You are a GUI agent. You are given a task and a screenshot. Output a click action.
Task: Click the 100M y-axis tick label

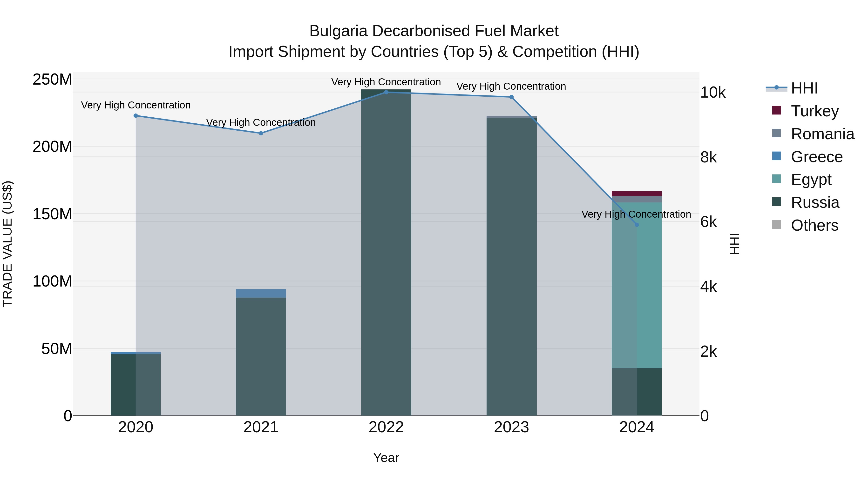(52, 281)
